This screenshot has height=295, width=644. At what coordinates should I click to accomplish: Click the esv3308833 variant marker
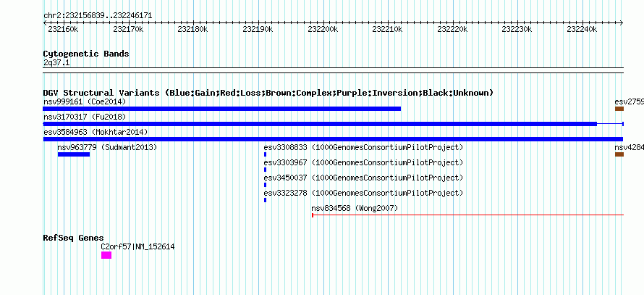point(266,154)
